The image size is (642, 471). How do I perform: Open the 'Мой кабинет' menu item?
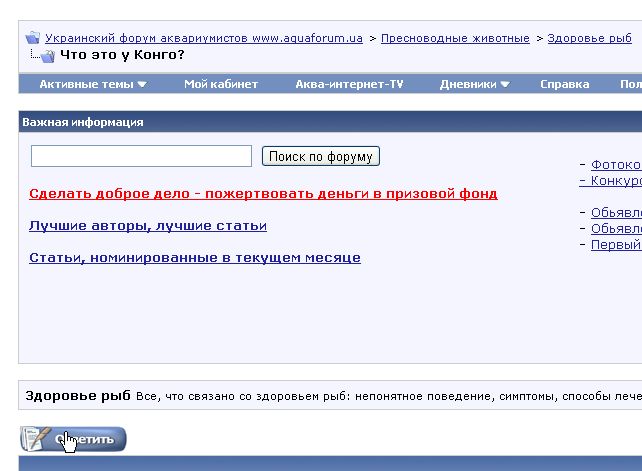click(x=221, y=84)
